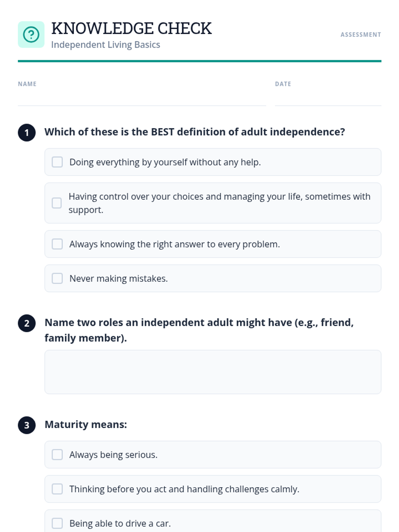This screenshot has width=399, height=532.
Task: Click the 'Maturity means:' question text
Action: click(86, 425)
